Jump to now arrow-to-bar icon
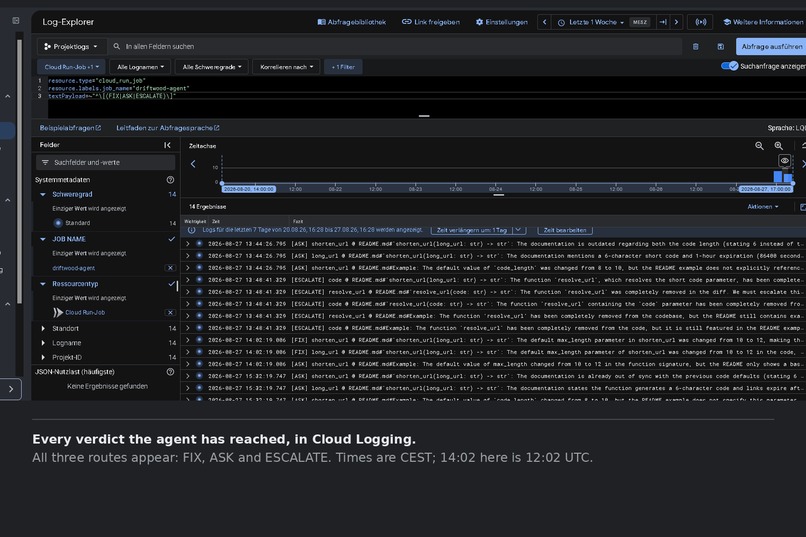806x537 pixels. 663,22
